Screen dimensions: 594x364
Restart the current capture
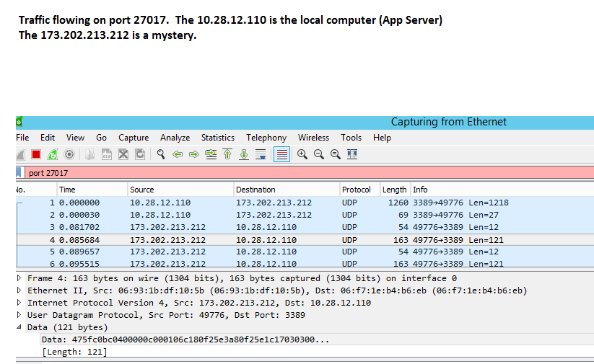click(53, 154)
